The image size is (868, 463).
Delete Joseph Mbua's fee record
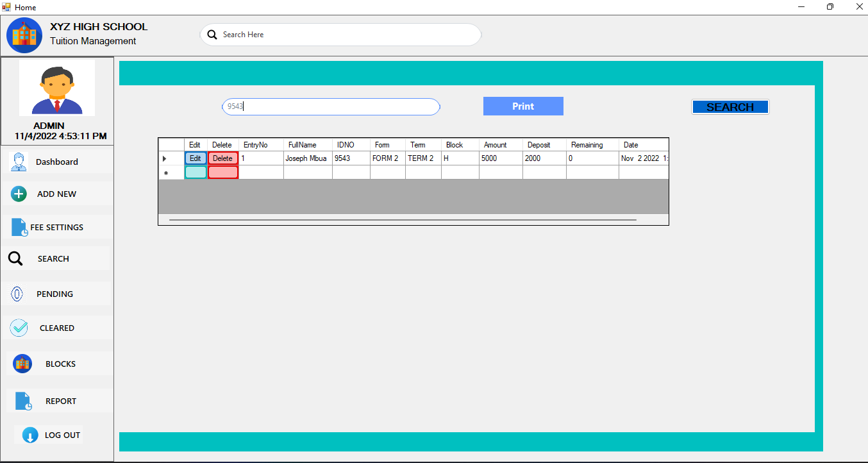(x=223, y=158)
